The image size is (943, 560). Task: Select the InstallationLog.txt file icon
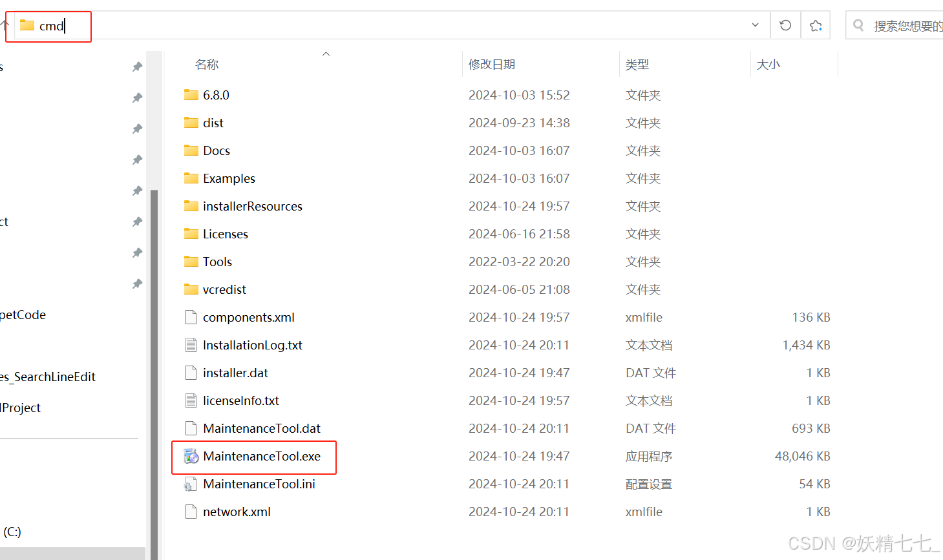click(191, 345)
